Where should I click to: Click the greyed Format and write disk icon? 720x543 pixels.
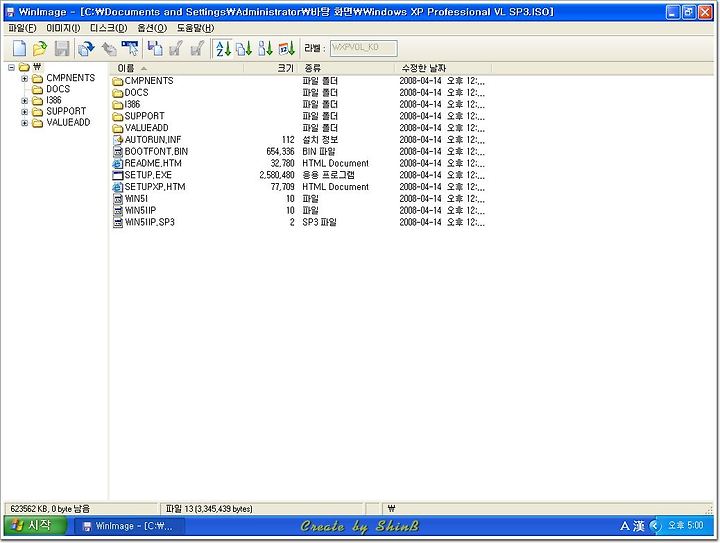pos(197,48)
